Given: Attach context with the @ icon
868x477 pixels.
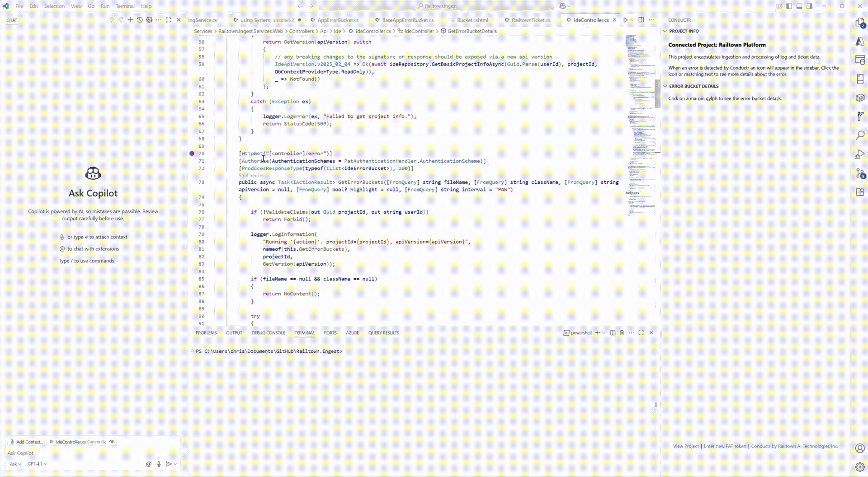Looking at the screenshot, I should coord(148,464).
